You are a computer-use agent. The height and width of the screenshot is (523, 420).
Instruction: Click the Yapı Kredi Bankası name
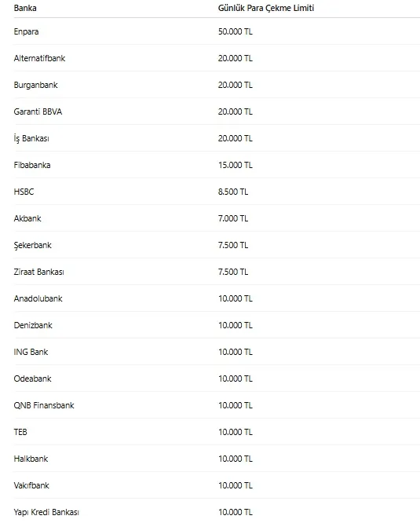coord(46,512)
